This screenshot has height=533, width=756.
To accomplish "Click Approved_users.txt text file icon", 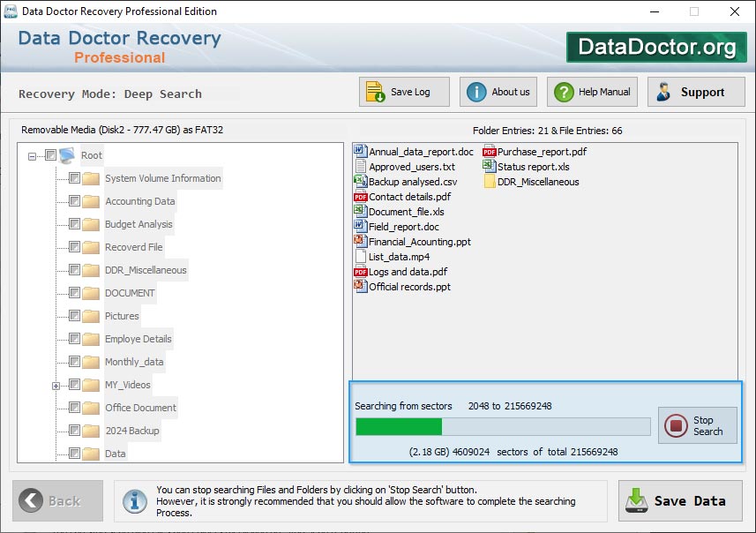I will click(x=361, y=167).
